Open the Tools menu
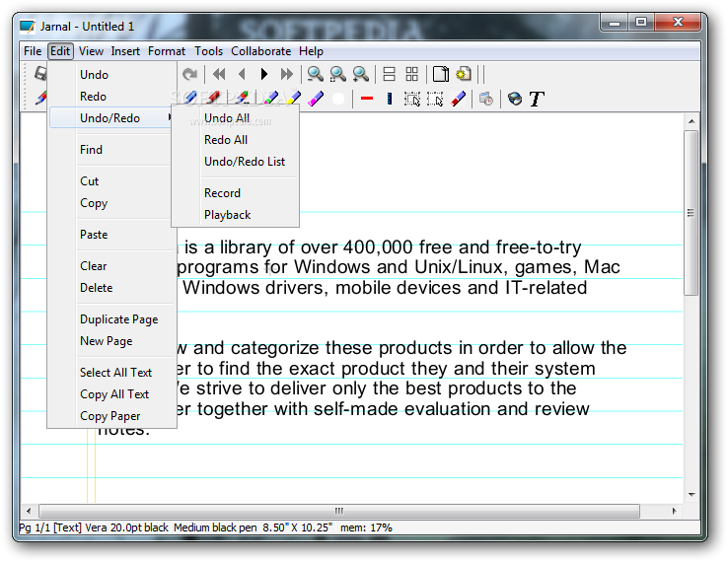 click(x=208, y=51)
